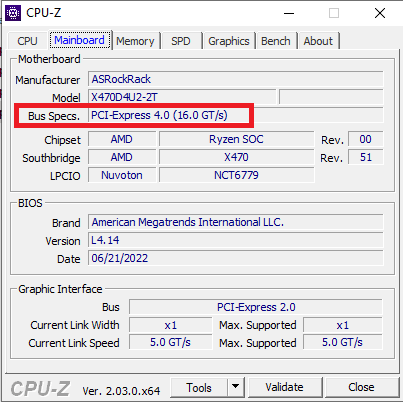Click the Southbridge Rev. value 51

366,157
